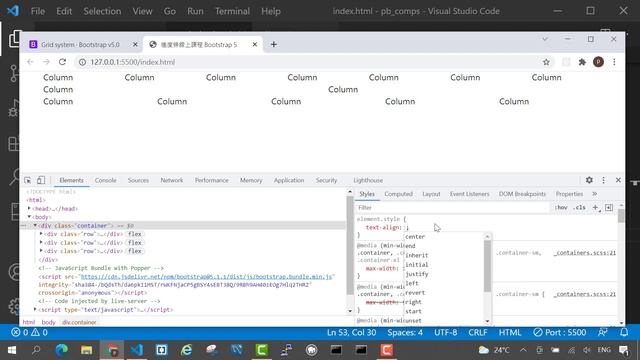Open Microsoft Edge from taskbar
Viewport: 640px width, 360px height.
click(62, 350)
